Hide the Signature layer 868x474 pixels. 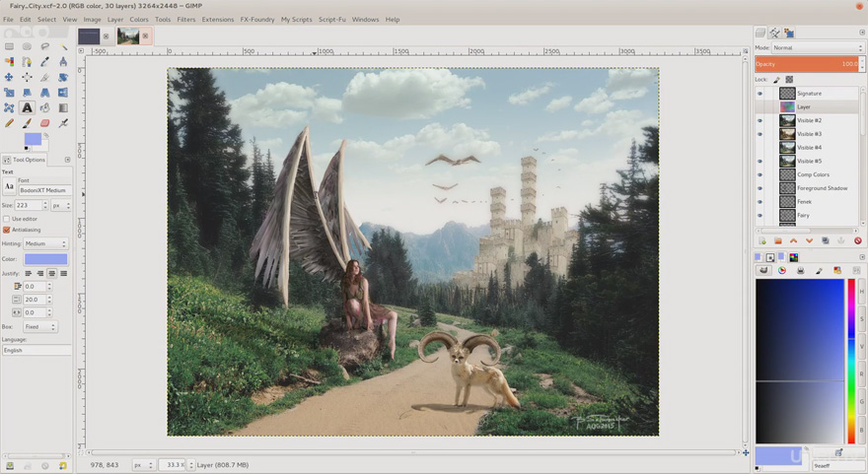760,94
